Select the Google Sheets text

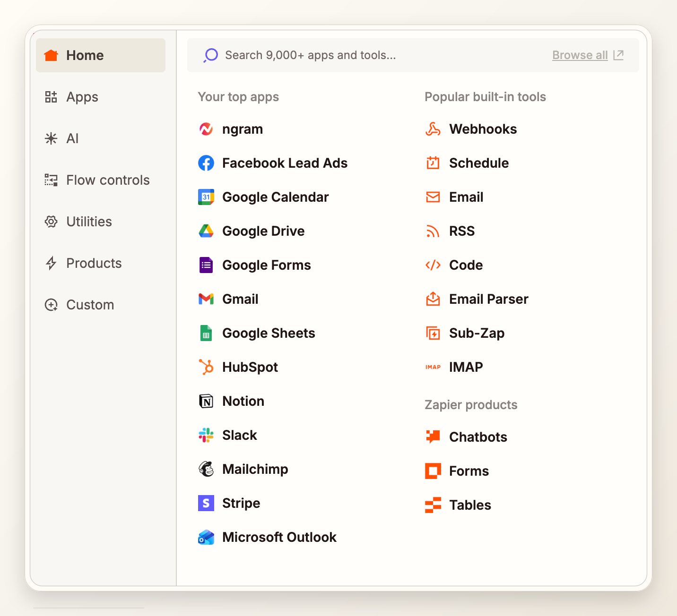[269, 333]
